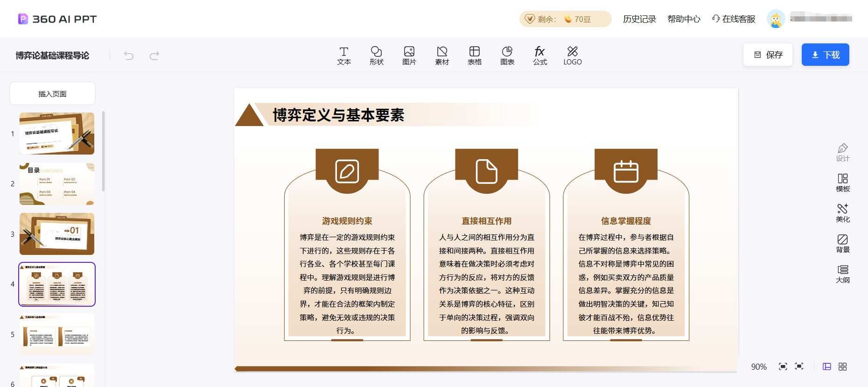
Task: Click the document icon on second card
Action: 486,171
